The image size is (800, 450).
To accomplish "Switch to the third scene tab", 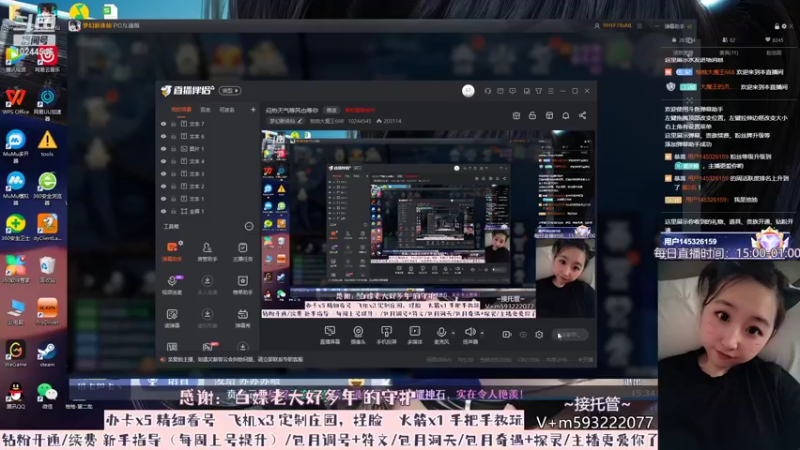I will (227, 110).
